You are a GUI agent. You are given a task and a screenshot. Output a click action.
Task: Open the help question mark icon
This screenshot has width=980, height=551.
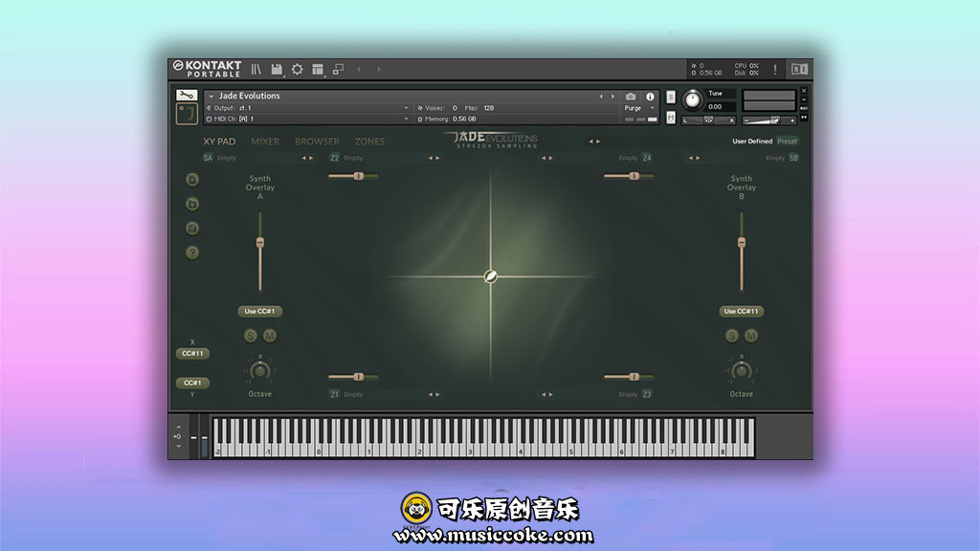pyautogui.click(x=192, y=253)
